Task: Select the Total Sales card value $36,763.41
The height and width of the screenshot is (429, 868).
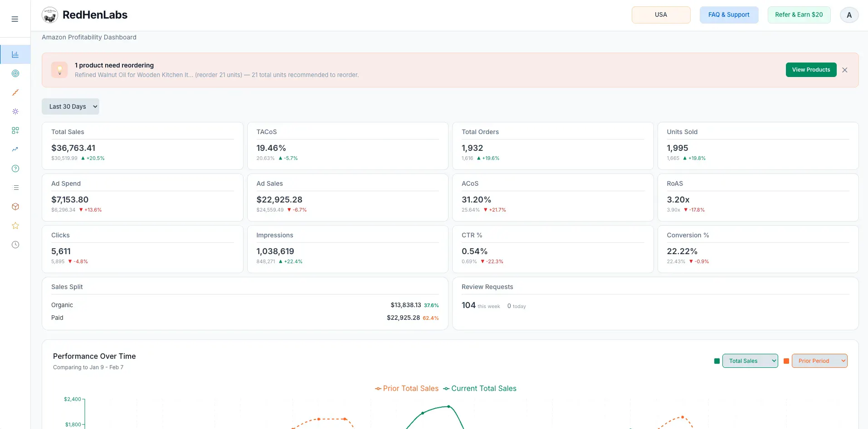Action: pos(73,148)
